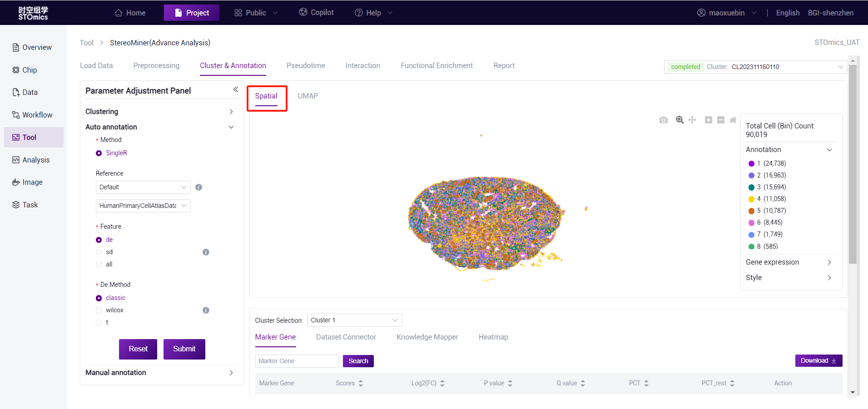Screen dimensions: 868x409
Task: Click the Tool breadcrumb link
Action: [x=86, y=43]
